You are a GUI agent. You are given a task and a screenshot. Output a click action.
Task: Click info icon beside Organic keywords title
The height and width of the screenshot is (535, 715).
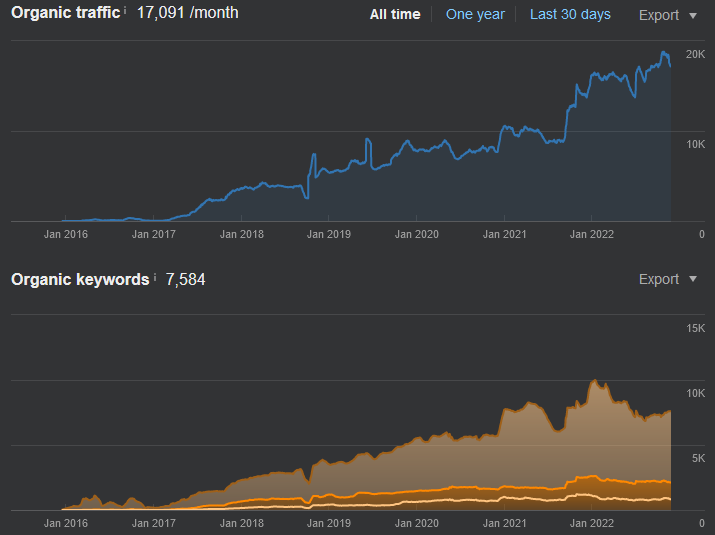click(x=155, y=276)
